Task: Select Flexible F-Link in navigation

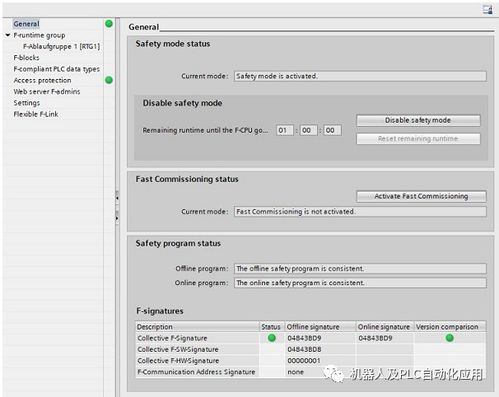Action: point(36,114)
